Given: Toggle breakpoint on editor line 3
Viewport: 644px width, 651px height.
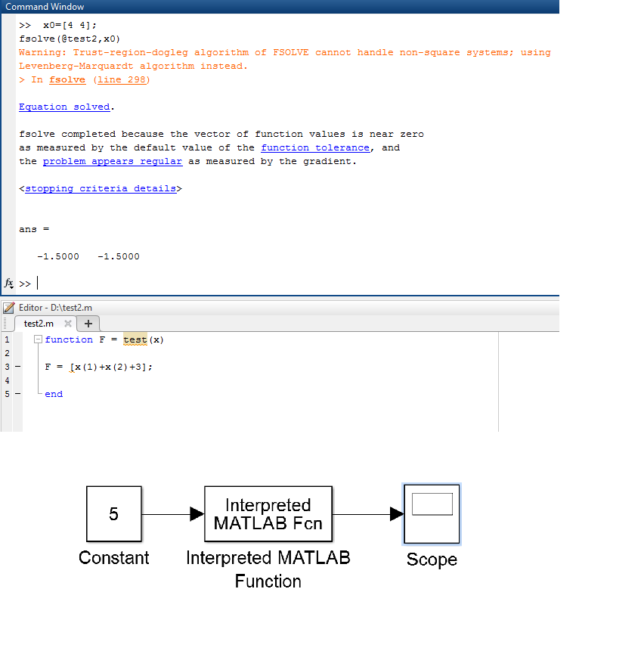Looking at the screenshot, I should (x=17, y=367).
